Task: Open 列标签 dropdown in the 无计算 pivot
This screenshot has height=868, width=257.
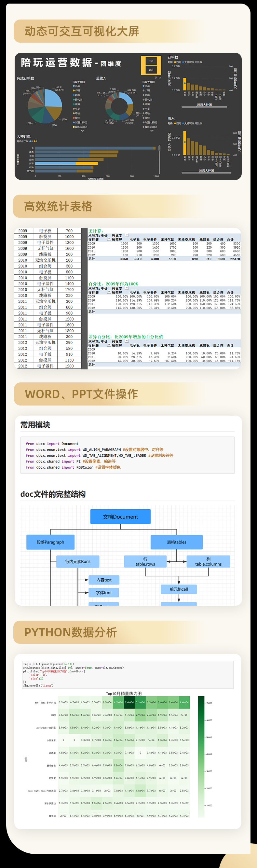Action: (127, 235)
